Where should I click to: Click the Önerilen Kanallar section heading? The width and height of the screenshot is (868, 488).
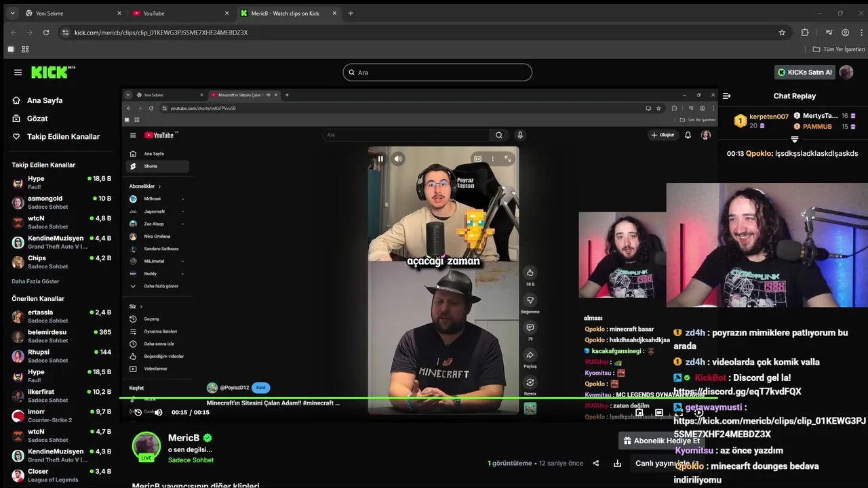pos(38,298)
